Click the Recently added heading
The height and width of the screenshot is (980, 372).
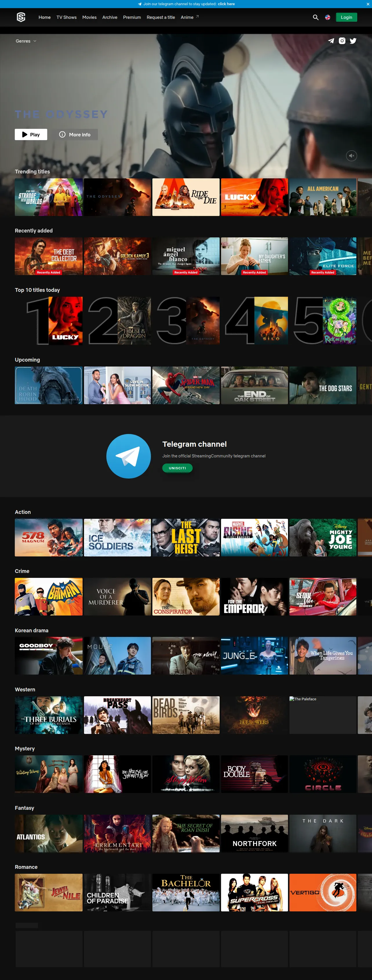(34, 230)
